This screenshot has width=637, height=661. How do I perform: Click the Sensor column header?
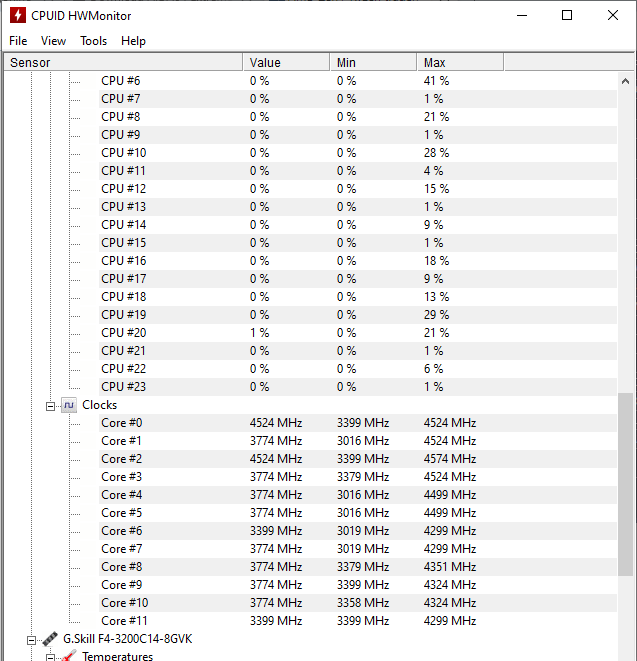click(x=123, y=62)
